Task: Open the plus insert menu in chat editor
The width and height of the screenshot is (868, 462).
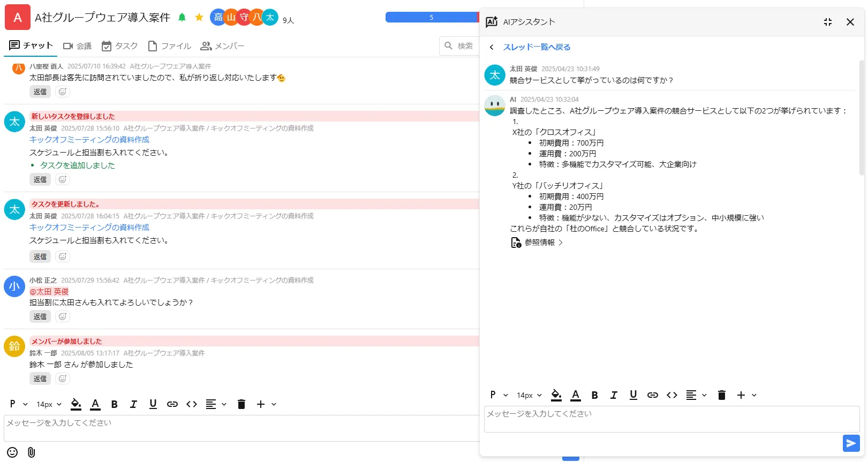Action: tap(266, 404)
